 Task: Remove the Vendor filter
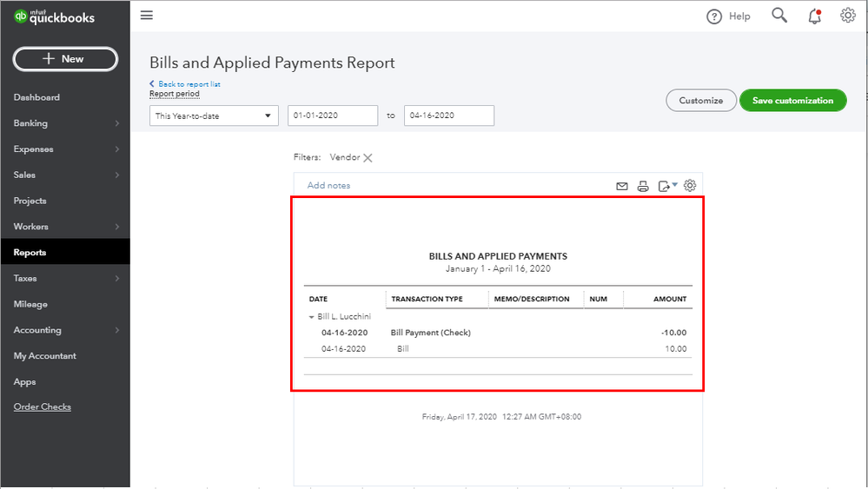point(368,158)
